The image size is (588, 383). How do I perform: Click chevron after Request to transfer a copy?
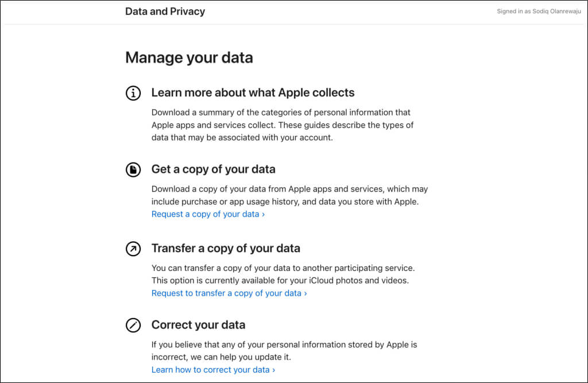305,294
